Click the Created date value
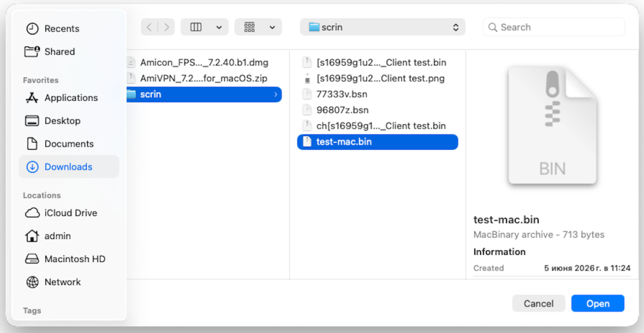 point(587,268)
